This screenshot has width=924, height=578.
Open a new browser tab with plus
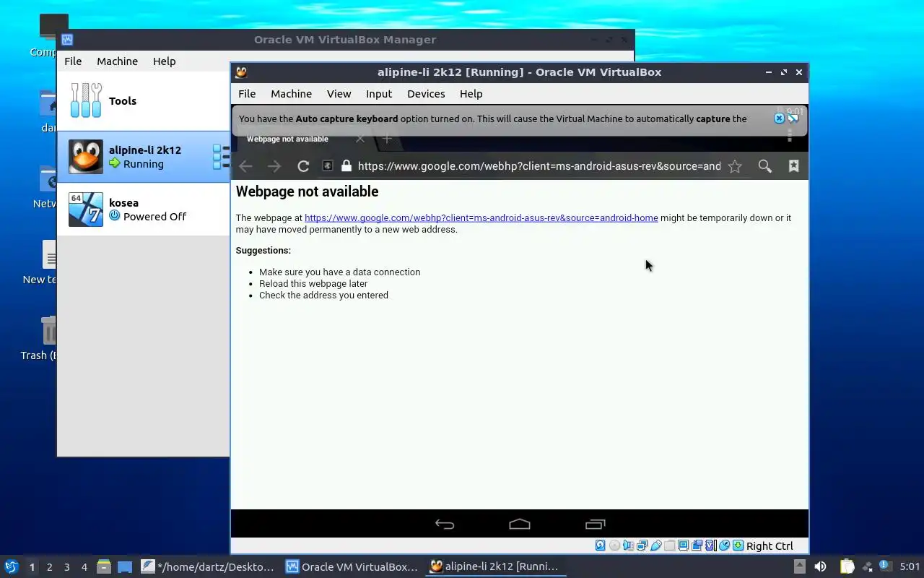[387, 139]
